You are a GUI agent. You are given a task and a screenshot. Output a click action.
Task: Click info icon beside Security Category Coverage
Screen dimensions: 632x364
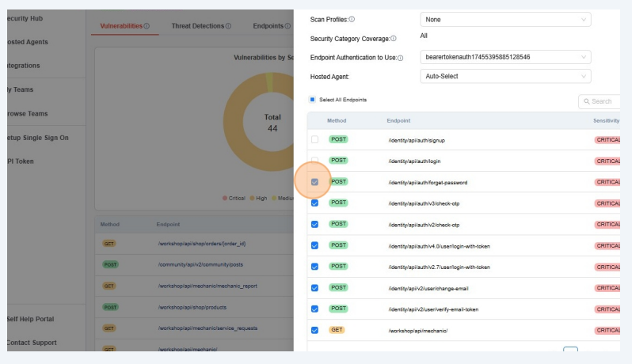[x=394, y=38]
